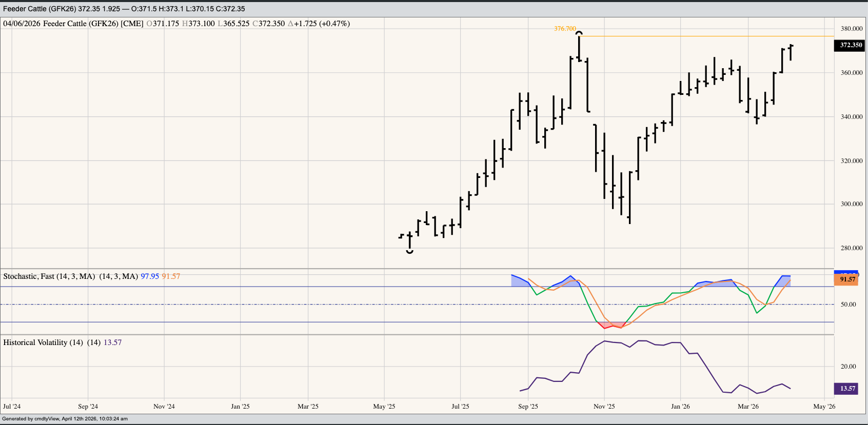Click the blue 97.95 stochastic value
This screenshot has height=425, width=868.
point(150,276)
